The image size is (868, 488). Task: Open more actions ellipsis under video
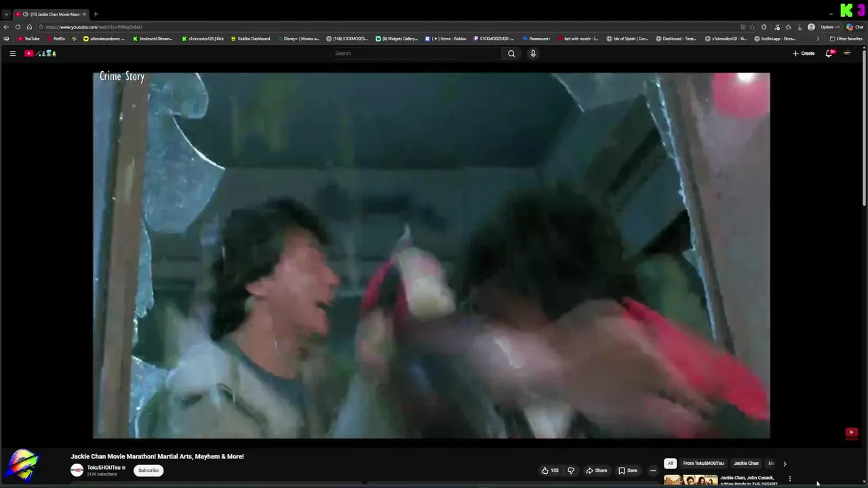653,470
